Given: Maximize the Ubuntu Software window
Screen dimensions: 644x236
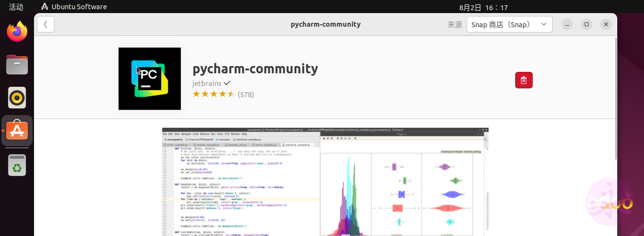Looking at the screenshot, I should coord(587,24).
